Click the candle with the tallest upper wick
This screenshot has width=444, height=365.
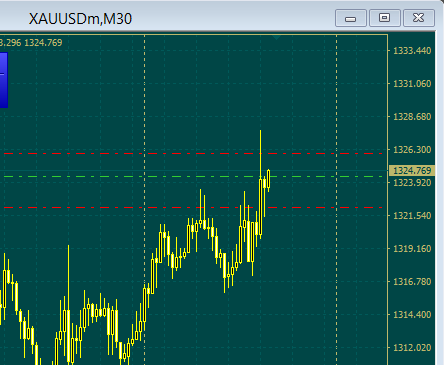click(x=260, y=184)
